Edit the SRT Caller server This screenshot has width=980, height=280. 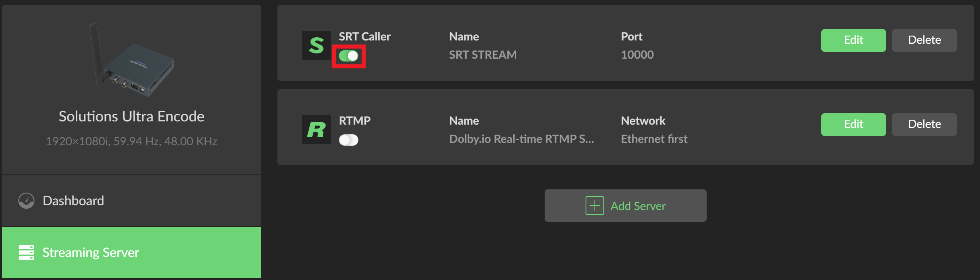tap(853, 40)
